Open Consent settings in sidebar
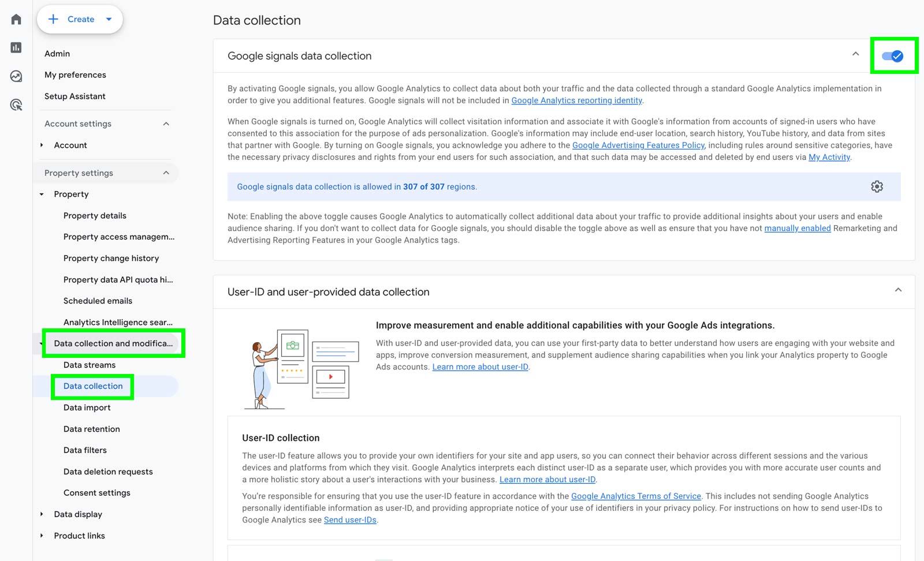The image size is (924, 561). pyautogui.click(x=97, y=493)
